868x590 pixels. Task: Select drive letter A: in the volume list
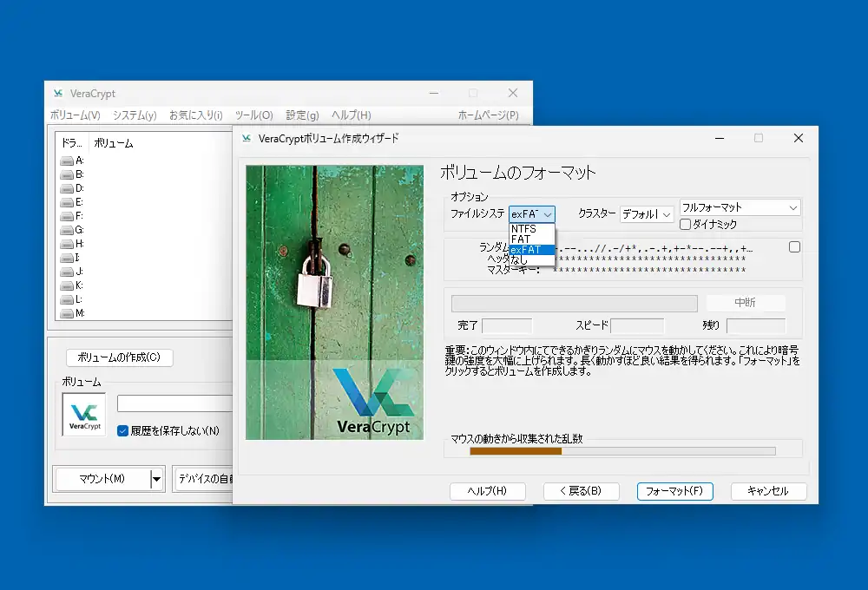coord(80,161)
